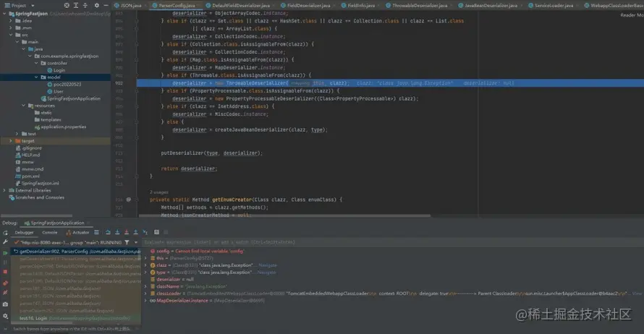This screenshot has height=334, width=644.
Task: Expand the clazz variable
Action: 145,265
